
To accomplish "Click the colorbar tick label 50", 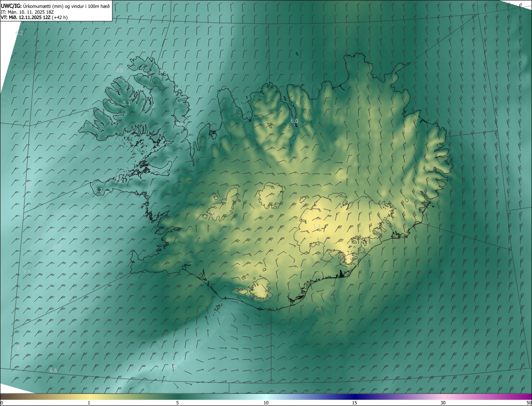I will point(529,403).
